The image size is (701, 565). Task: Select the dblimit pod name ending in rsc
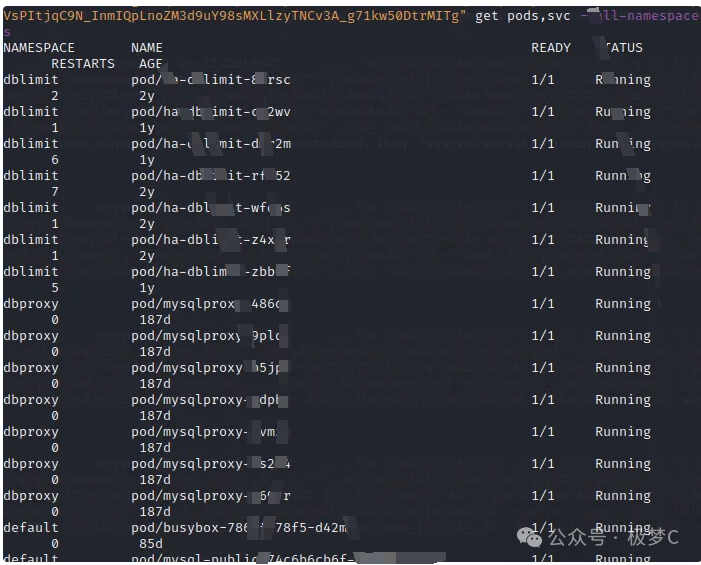[x=211, y=80]
